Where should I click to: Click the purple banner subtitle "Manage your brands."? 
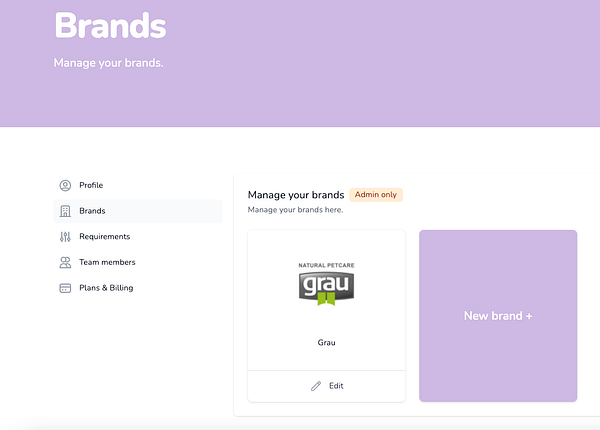pos(108,63)
